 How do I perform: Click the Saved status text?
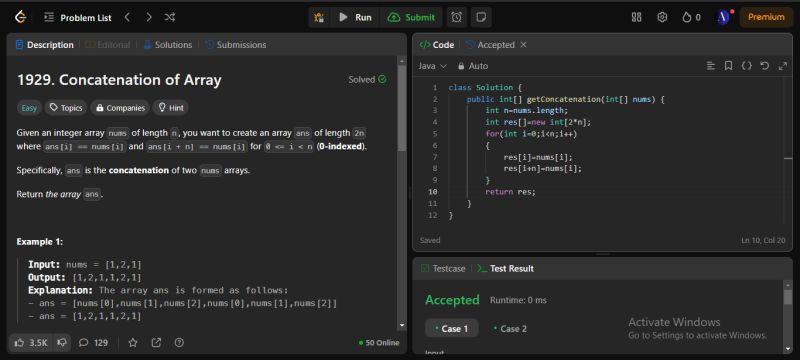pyautogui.click(x=430, y=240)
